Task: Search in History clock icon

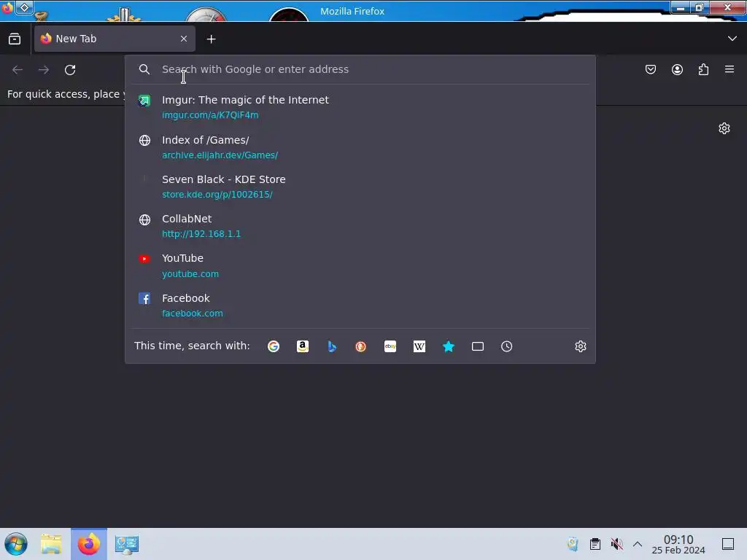Action: (x=506, y=346)
